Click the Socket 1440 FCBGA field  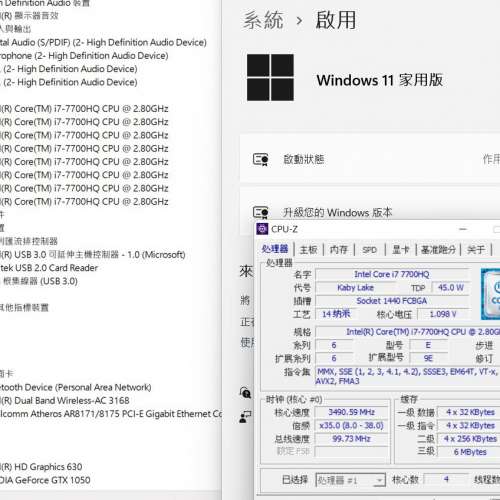pos(392,301)
